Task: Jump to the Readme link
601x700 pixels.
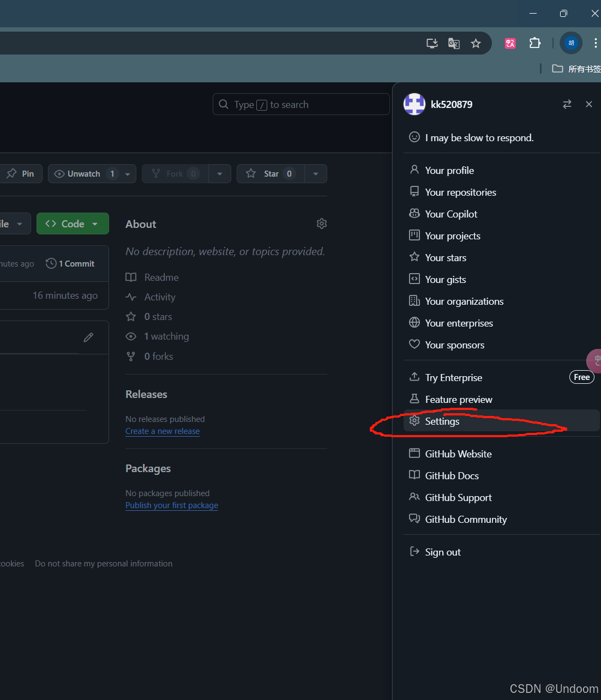Action: point(152,277)
